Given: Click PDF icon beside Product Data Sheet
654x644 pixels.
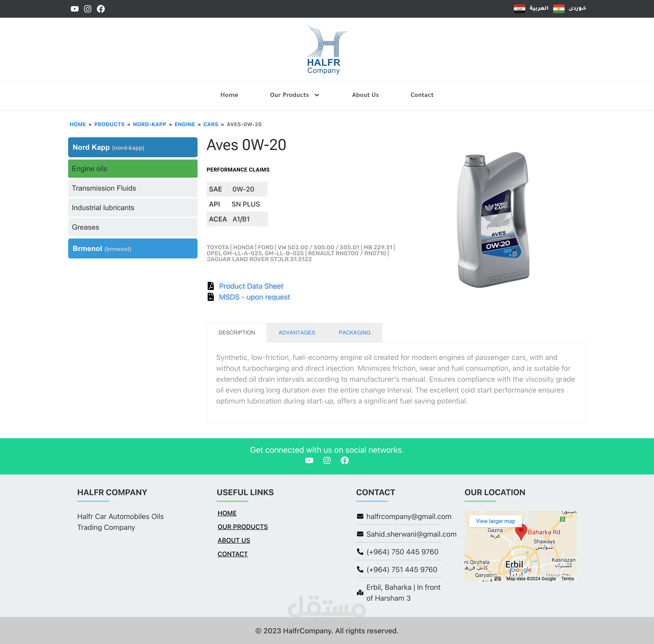Looking at the screenshot, I should [211, 286].
